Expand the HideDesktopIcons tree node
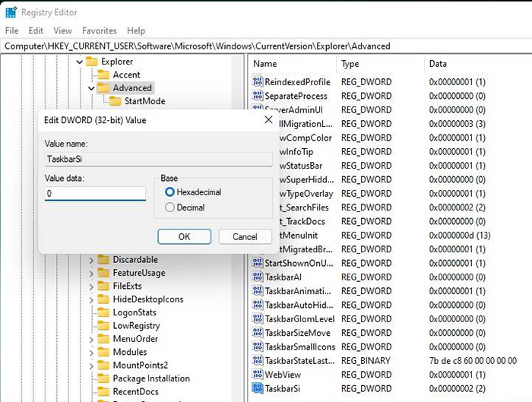 (x=91, y=300)
